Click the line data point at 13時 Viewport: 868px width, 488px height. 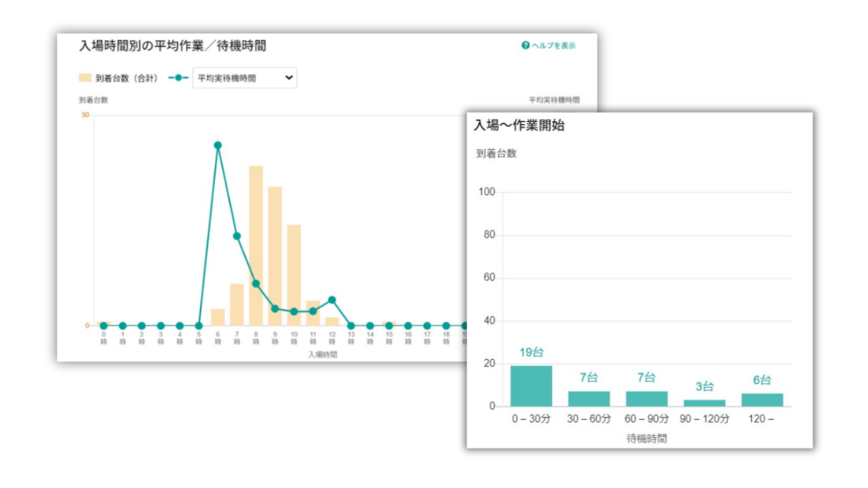(351, 325)
